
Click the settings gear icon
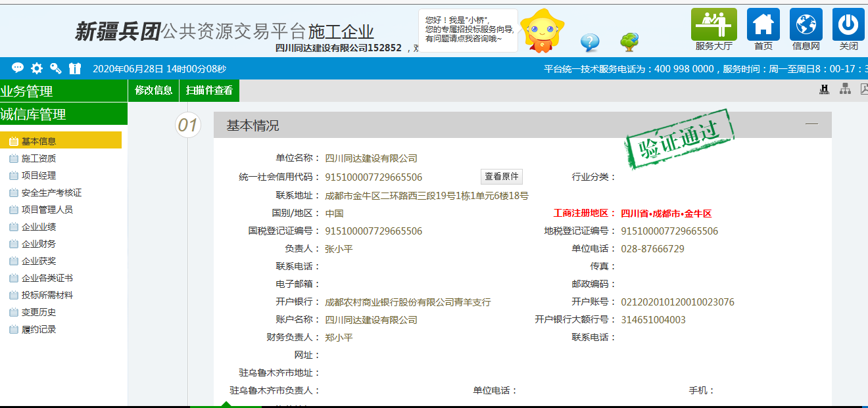pos(37,68)
